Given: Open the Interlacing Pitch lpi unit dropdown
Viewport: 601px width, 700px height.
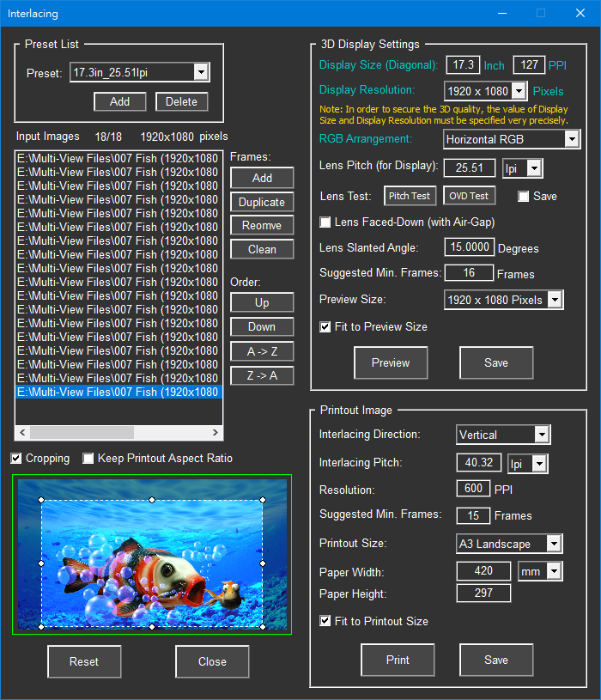Looking at the screenshot, I should tap(539, 464).
